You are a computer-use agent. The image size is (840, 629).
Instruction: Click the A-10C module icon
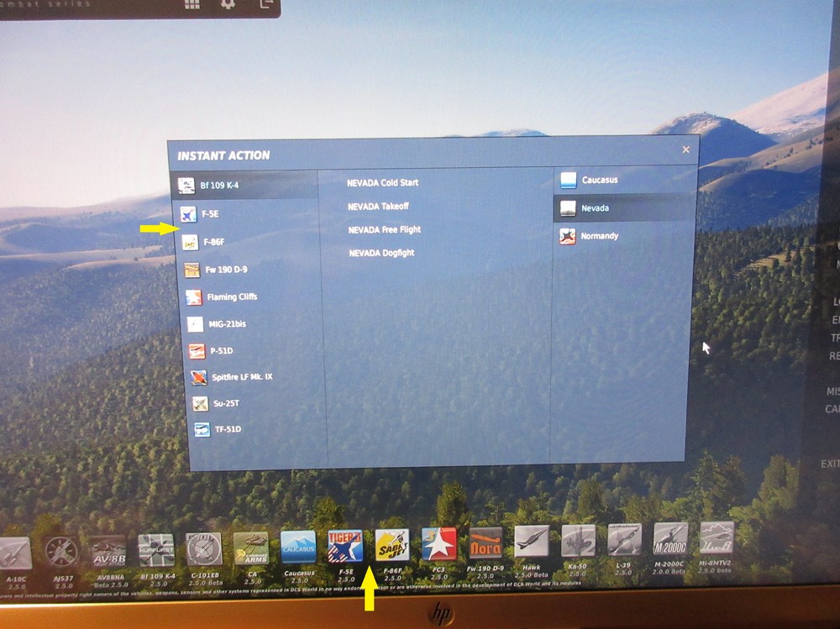pyautogui.click(x=15, y=553)
